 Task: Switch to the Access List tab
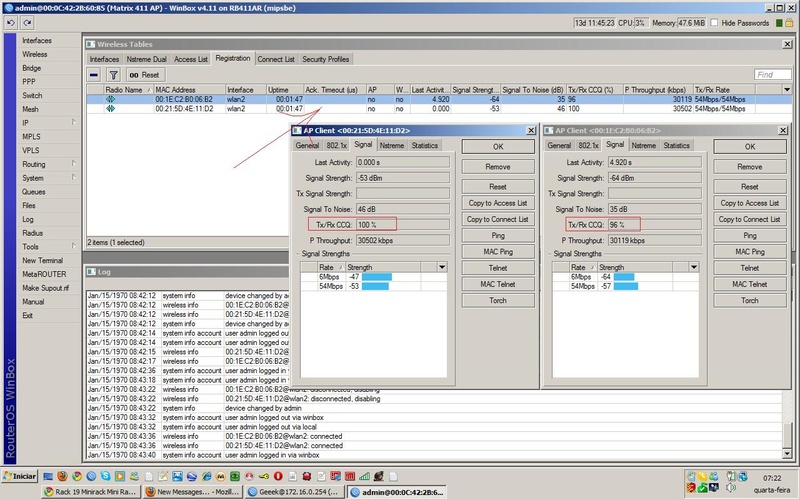click(x=191, y=59)
